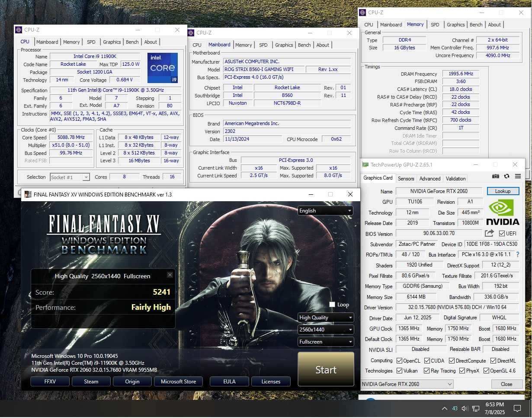Open SPD tab in top-right Memory CPU-Z window

435,25
